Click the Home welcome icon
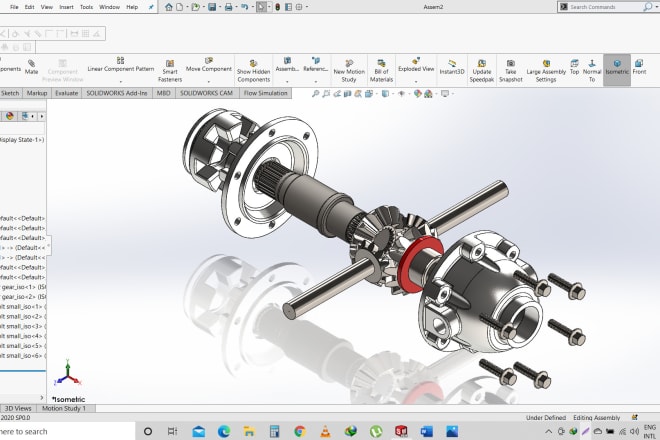The width and height of the screenshot is (660, 440). [x=168, y=7]
